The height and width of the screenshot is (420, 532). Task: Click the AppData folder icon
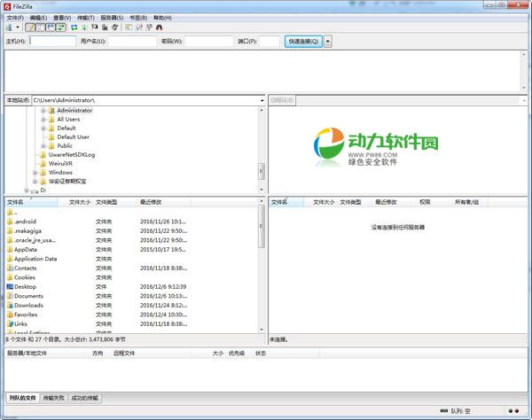click(x=10, y=250)
